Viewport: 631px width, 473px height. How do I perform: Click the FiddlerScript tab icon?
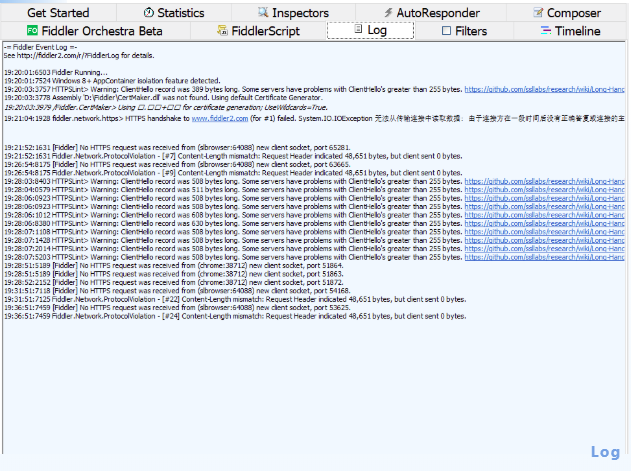coord(222,31)
